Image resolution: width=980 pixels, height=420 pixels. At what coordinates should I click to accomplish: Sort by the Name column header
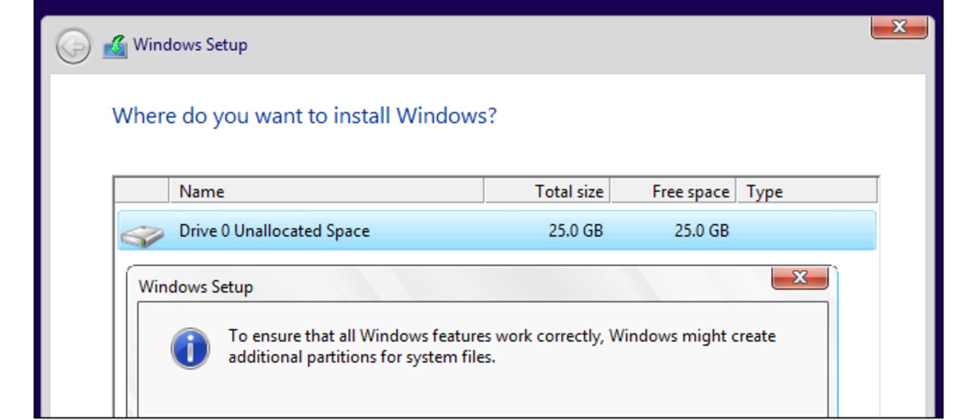coord(326,191)
